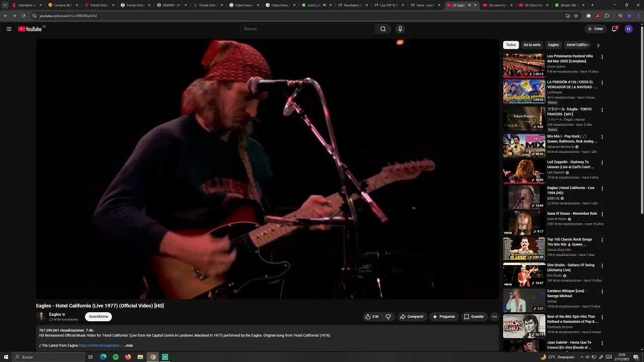Screen dimensions: 644x362
Task: Open Best of the 80s thumbnail
Action: (524, 326)
